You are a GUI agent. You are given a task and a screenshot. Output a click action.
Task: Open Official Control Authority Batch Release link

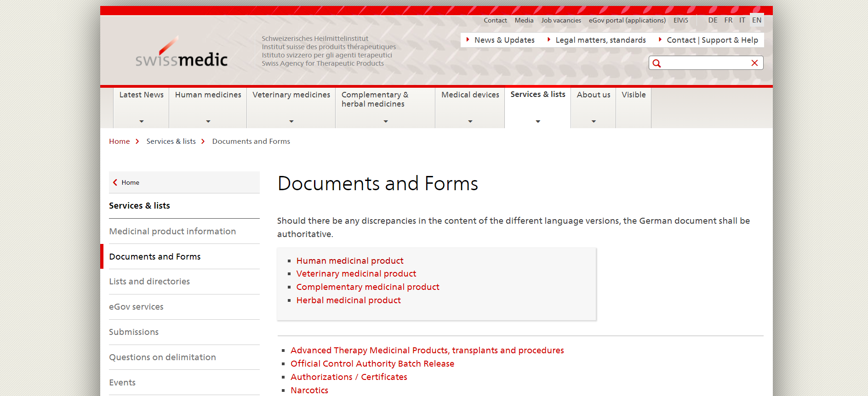tap(372, 364)
